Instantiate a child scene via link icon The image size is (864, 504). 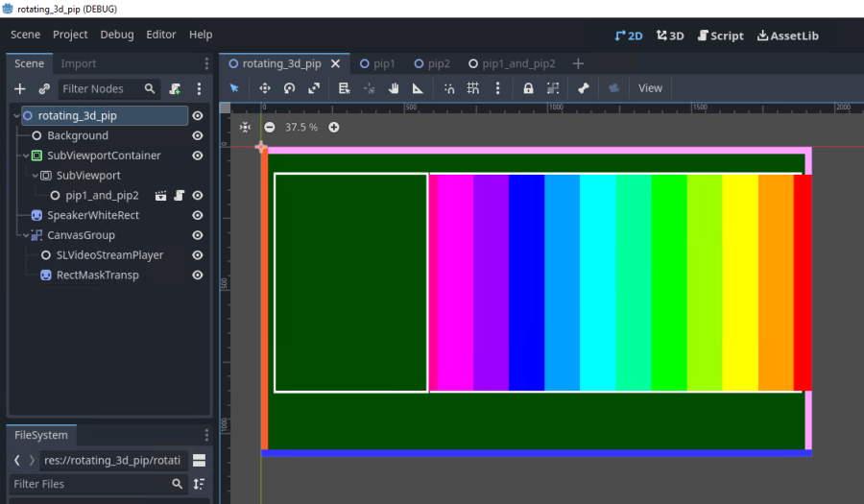pos(44,88)
